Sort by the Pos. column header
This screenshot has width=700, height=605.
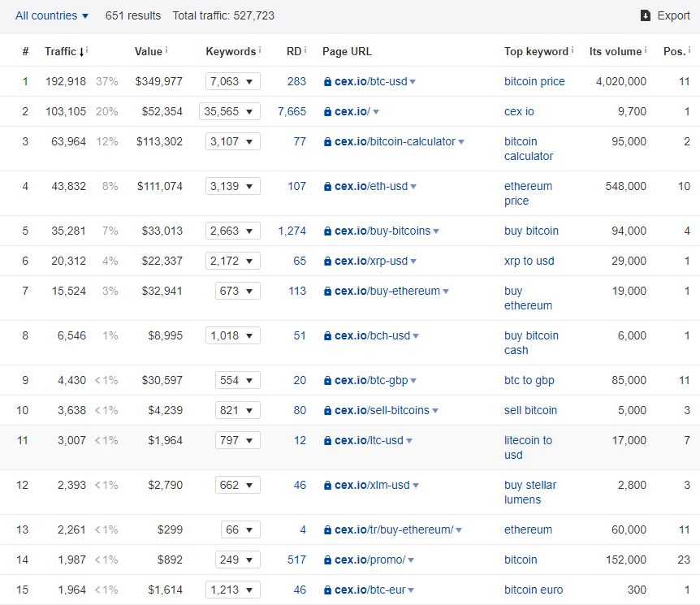674,51
